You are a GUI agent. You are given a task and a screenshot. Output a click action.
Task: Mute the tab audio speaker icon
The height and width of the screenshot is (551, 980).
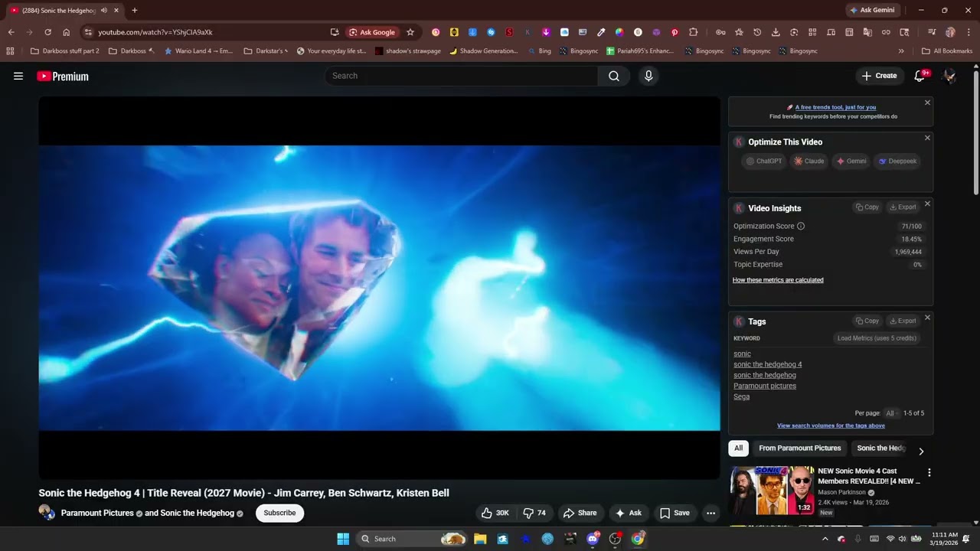pos(104,10)
